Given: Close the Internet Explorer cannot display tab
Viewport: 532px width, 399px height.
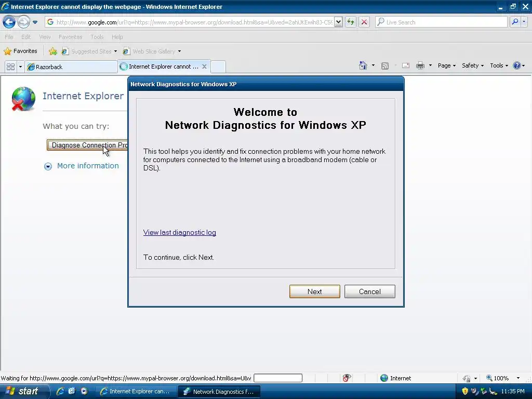Looking at the screenshot, I should [204, 66].
